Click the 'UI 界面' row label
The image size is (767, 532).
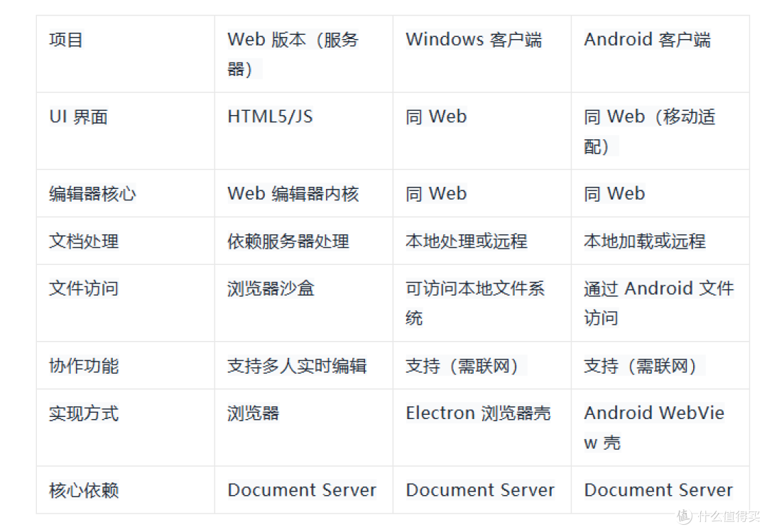(78, 117)
